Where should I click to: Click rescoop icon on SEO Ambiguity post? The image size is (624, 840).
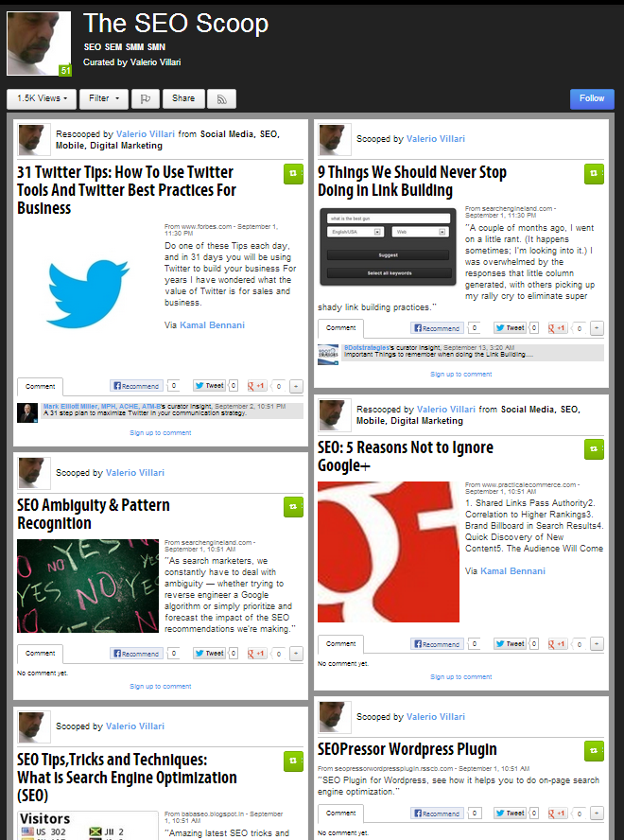pos(293,507)
